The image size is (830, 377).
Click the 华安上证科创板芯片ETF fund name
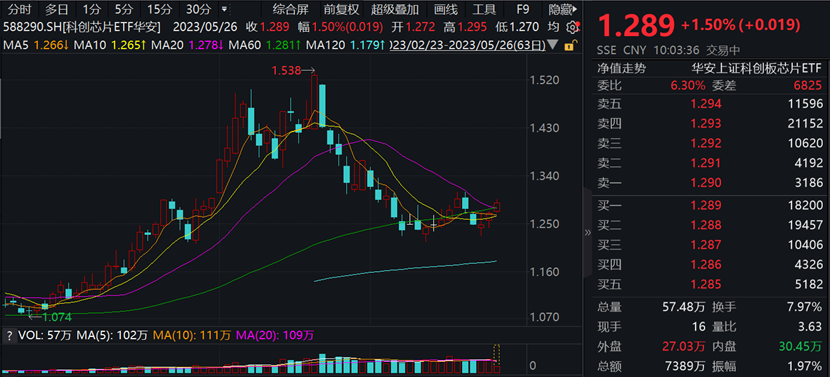point(756,68)
